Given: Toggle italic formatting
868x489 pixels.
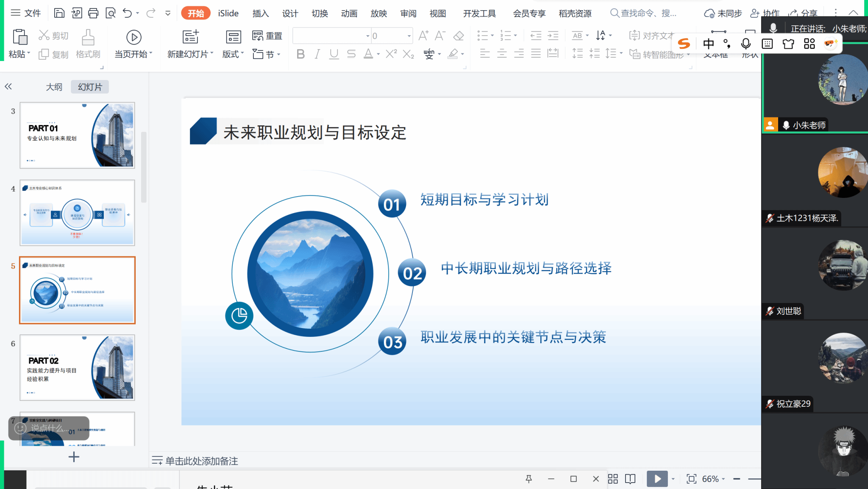Looking at the screenshot, I should (x=317, y=54).
